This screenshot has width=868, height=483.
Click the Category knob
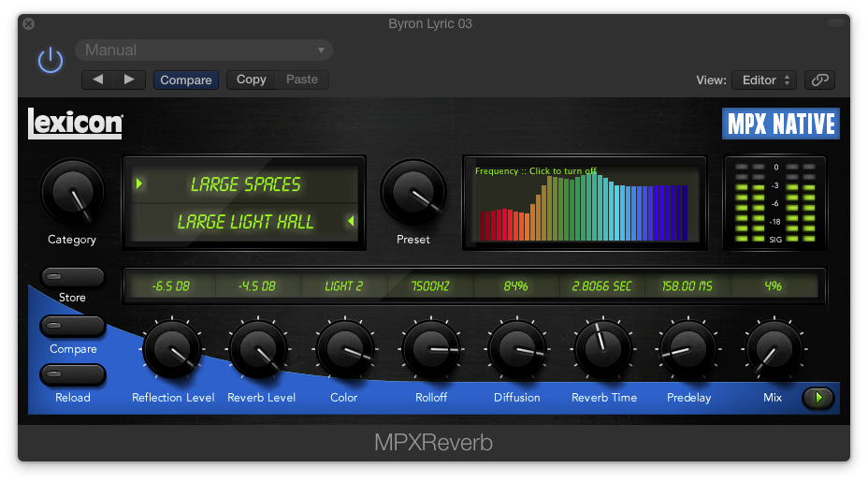click(x=72, y=192)
